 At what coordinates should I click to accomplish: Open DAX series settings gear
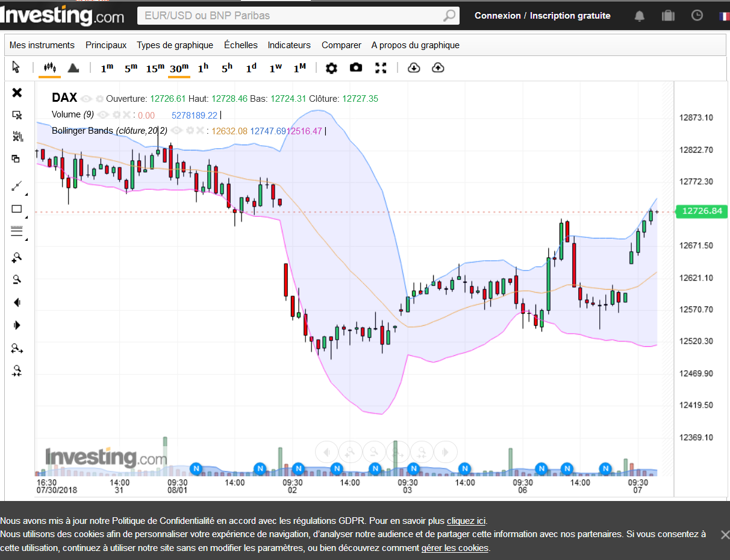(x=99, y=98)
